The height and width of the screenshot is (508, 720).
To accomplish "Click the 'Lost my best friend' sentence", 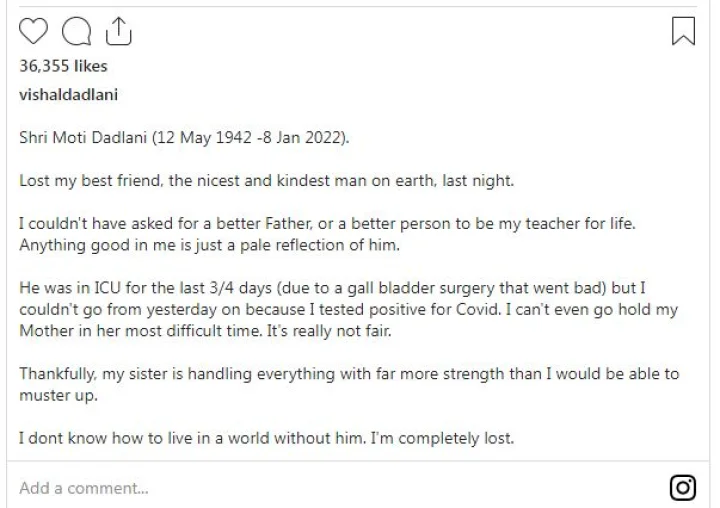I will coord(266,181).
